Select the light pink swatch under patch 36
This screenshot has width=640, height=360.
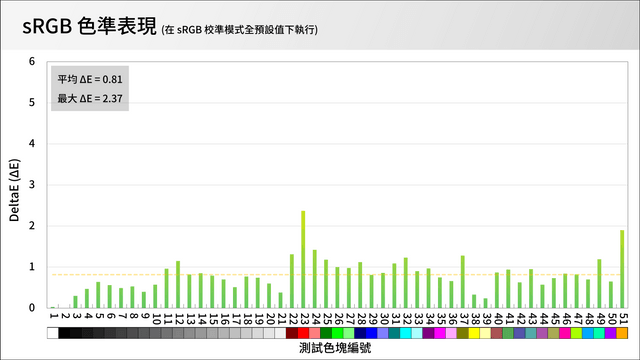(x=451, y=333)
